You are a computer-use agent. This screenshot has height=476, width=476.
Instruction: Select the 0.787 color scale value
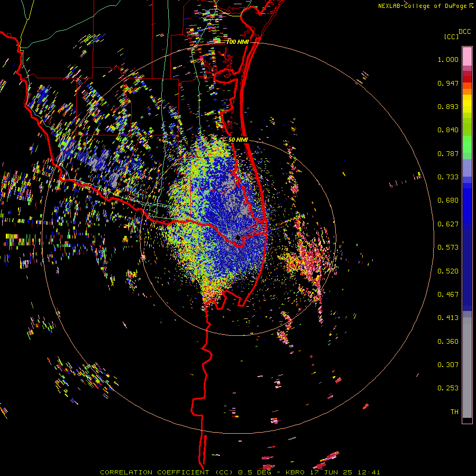point(448,153)
